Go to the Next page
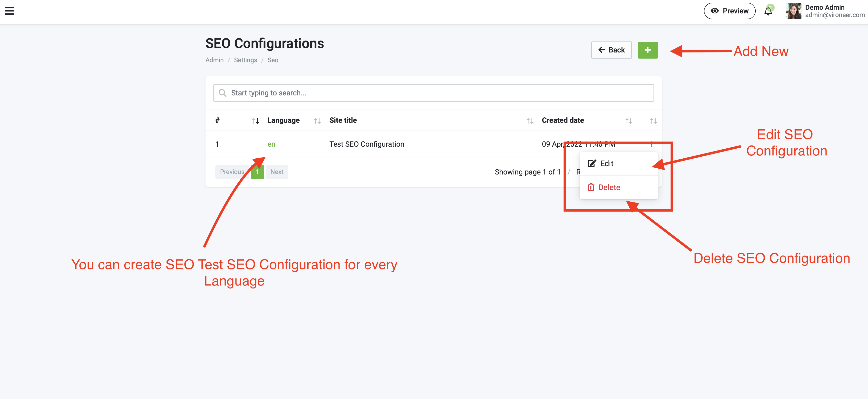 coord(277,172)
